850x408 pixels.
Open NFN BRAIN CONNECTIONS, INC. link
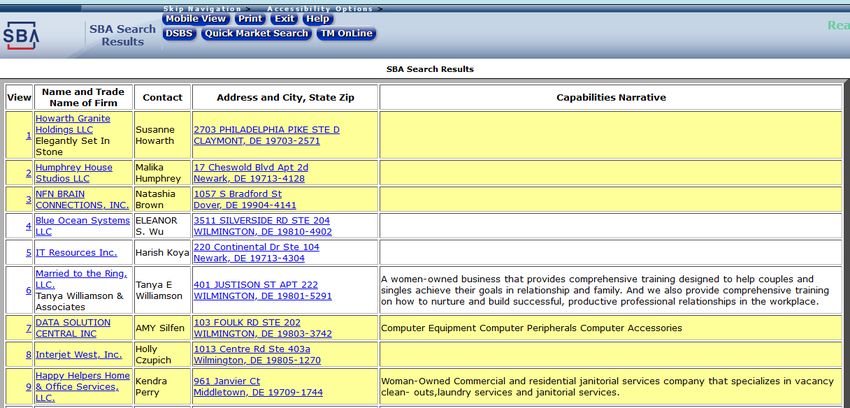click(x=82, y=199)
